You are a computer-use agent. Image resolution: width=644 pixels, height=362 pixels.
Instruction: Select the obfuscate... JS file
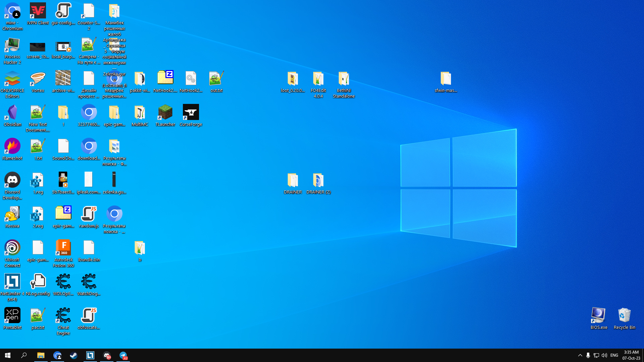[x=89, y=319]
